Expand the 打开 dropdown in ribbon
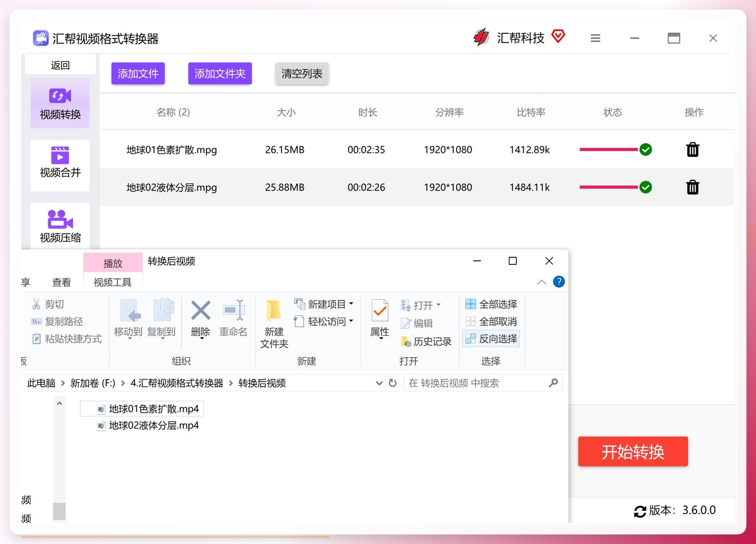Image resolution: width=756 pixels, height=544 pixels. 438,305
